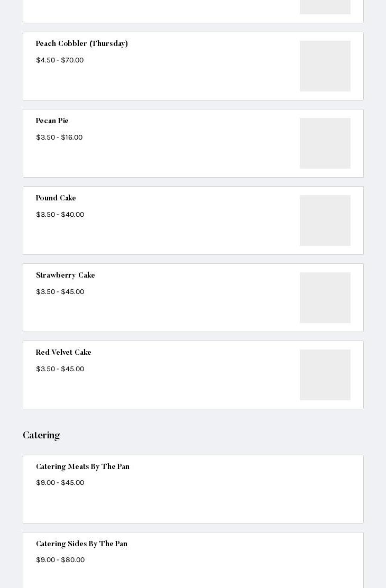Open the Pound Cake item
Viewport: 386px width, 588px height.
click(x=56, y=198)
